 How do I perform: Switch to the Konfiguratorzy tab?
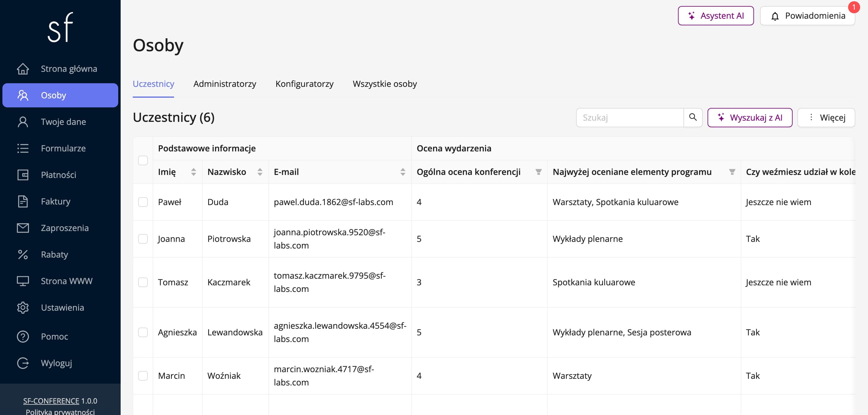coord(305,84)
